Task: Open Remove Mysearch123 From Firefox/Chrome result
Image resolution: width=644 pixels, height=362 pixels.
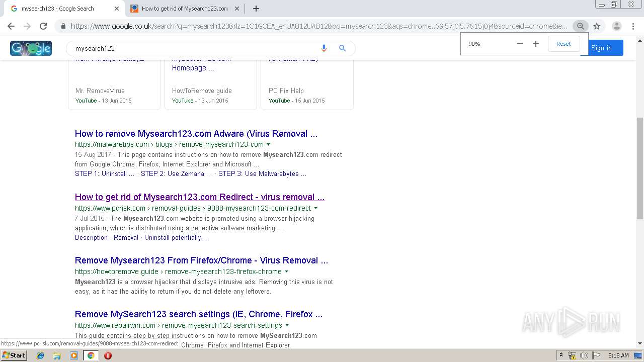Action: 201,260
